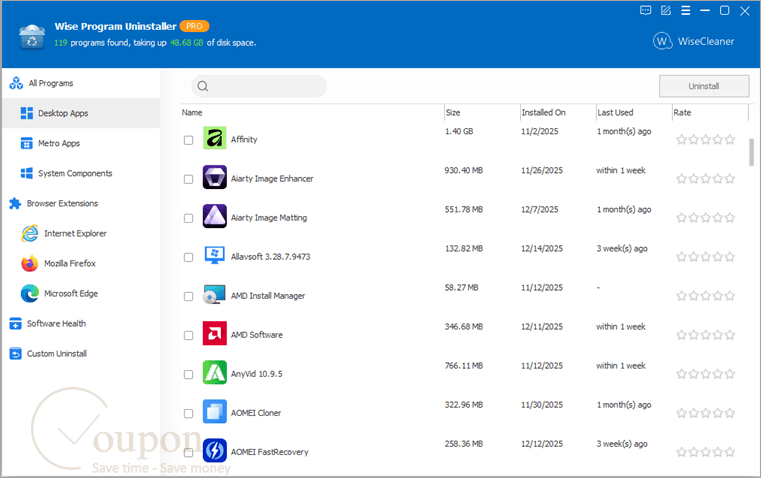Select Browser Extensions label in sidebar

[x=63, y=203]
